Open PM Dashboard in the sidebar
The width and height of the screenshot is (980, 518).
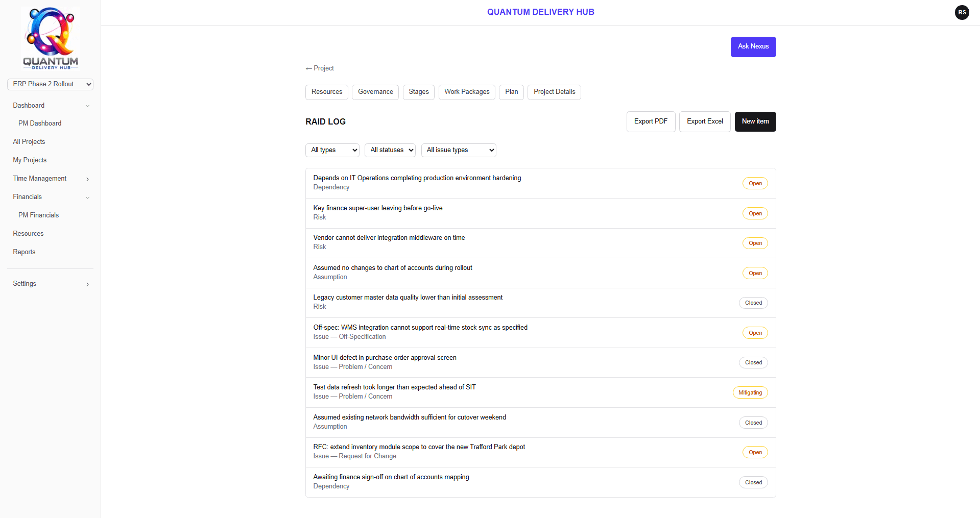click(40, 124)
